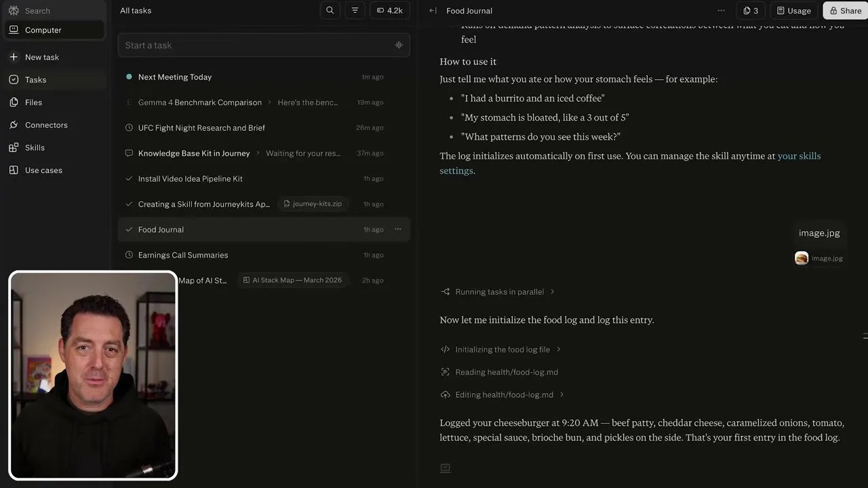Click the chevron after Gemma 4 Benchmark Comparison
Viewport: 868px width, 488px height.
pyautogui.click(x=269, y=102)
